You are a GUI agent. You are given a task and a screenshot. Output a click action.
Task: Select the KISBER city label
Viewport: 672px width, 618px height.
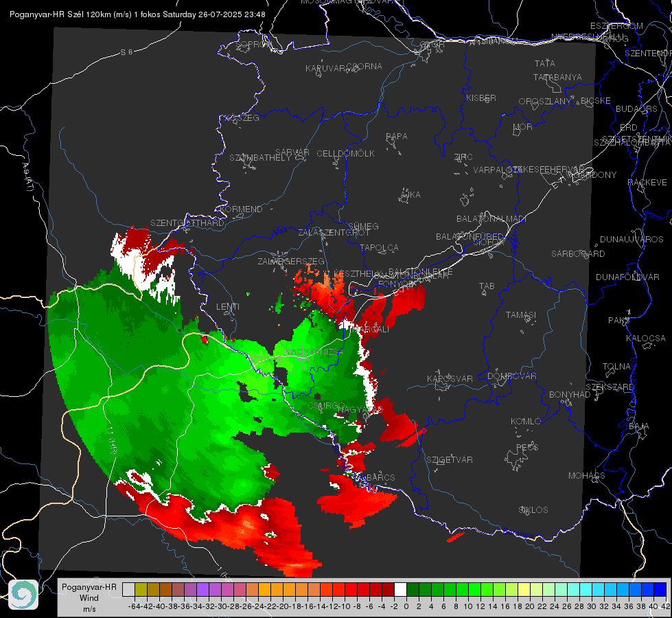481,98
